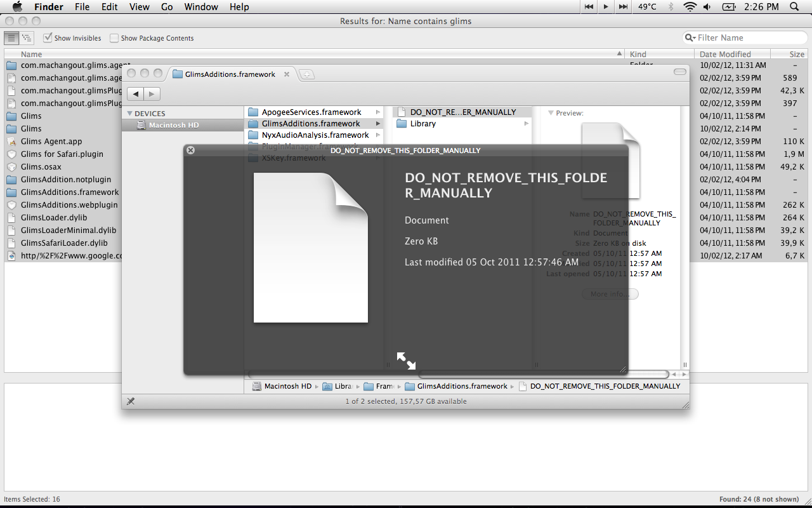
Task: Open the Edit menu
Action: 110,7
